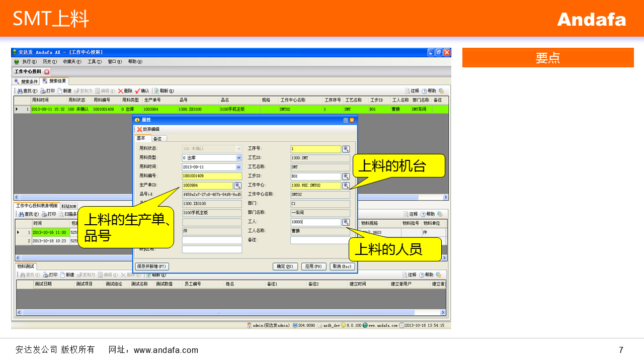Open lookup beside 工人 field
Image resolution: width=644 pixels, height=362 pixels.
click(346, 222)
